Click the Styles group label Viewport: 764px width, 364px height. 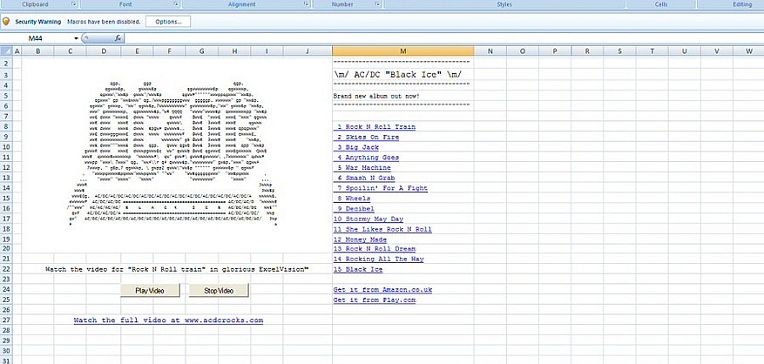(x=504, y=4)
